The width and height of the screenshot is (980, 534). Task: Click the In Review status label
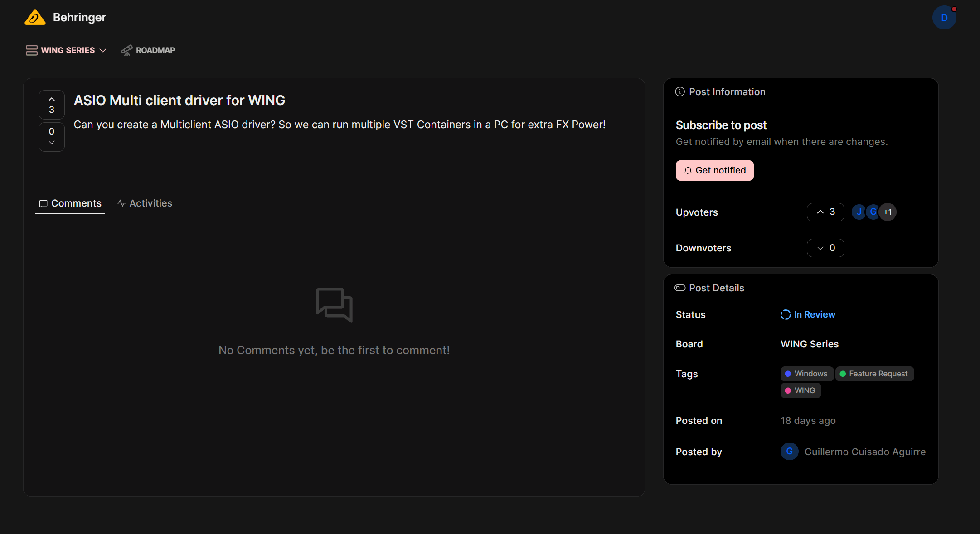click(x=815, y=314)
